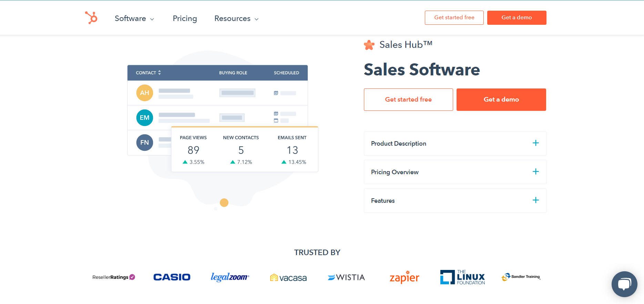This screenshot has height=304, width=644.
Task: Click the 3.55% growth indicator
Action: [x=193, y=162]
